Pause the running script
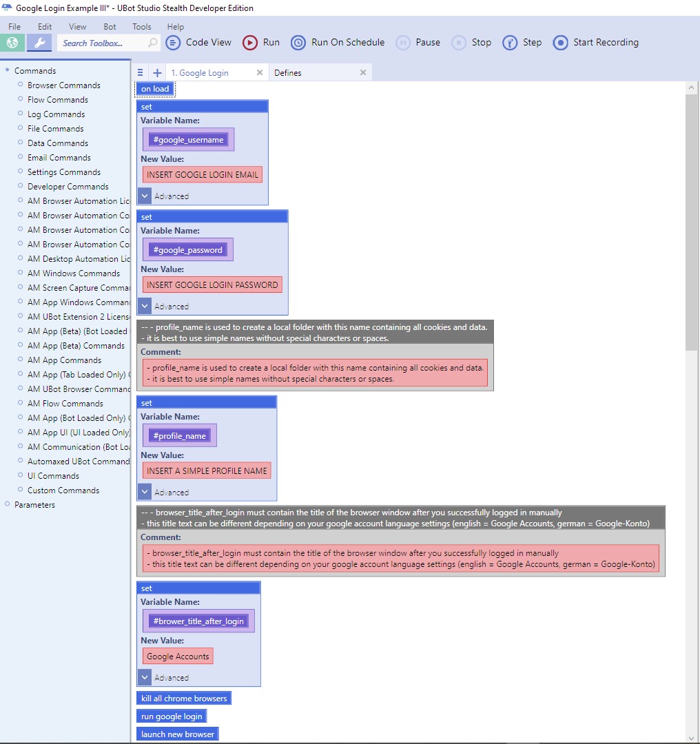Viewport: 700px width, 744px height. [418, 42]
